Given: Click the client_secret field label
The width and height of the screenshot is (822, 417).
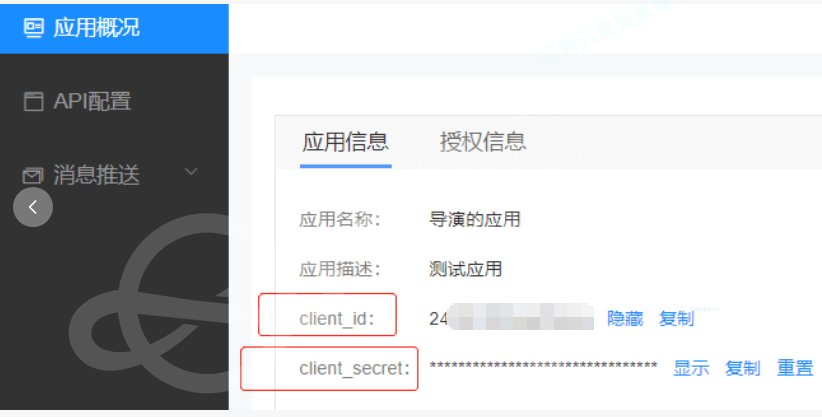Looking at the screenshot, I should tap(354, 368).
